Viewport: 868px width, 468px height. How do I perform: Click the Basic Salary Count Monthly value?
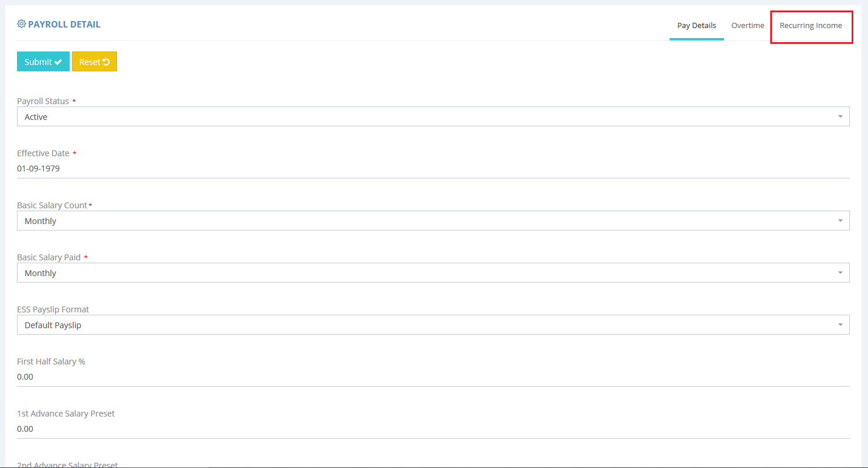pos(41,221)
